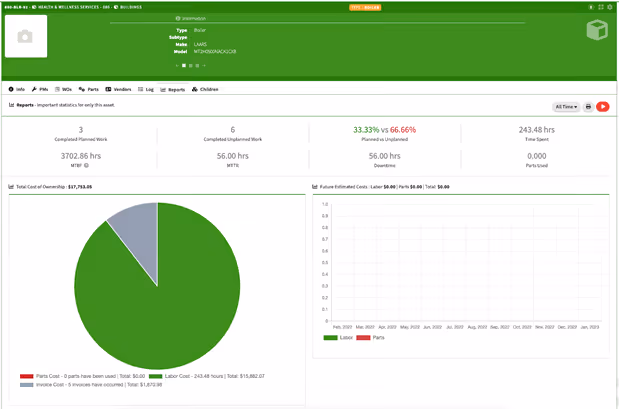619x409 pixels.
Task: Click the Reports section chart icon
Action: [x=11, y=105]
